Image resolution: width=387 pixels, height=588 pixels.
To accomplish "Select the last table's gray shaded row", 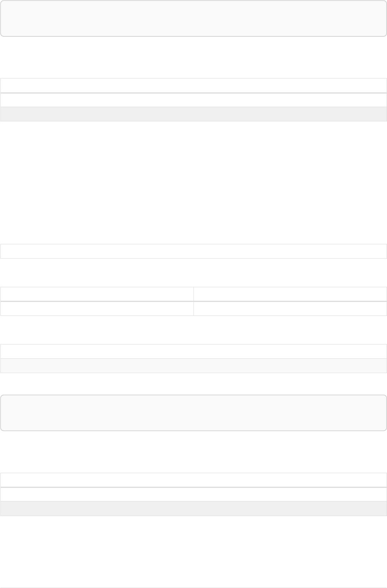I will point(193,508).
